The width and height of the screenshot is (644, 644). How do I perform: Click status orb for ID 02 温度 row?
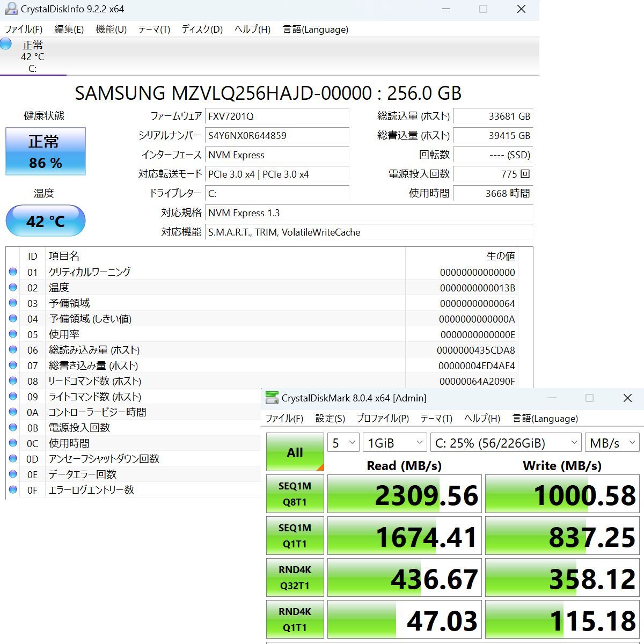pyautogui.click(x=13, y=288)
